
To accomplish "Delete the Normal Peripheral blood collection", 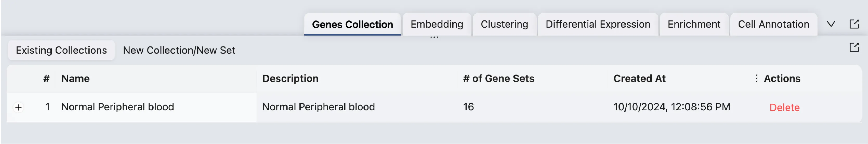I will (x=784, y=107).
